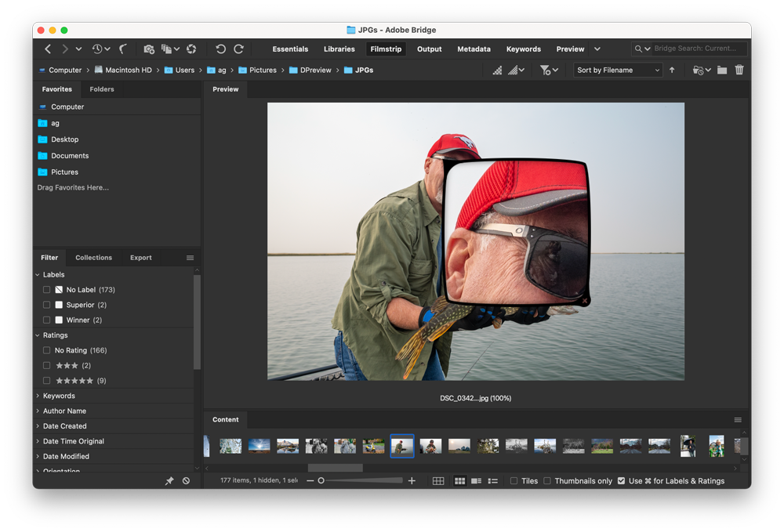
Task: Click Get Photos from Camera icon
Action: pyautogui.click(x=149, y=49)
